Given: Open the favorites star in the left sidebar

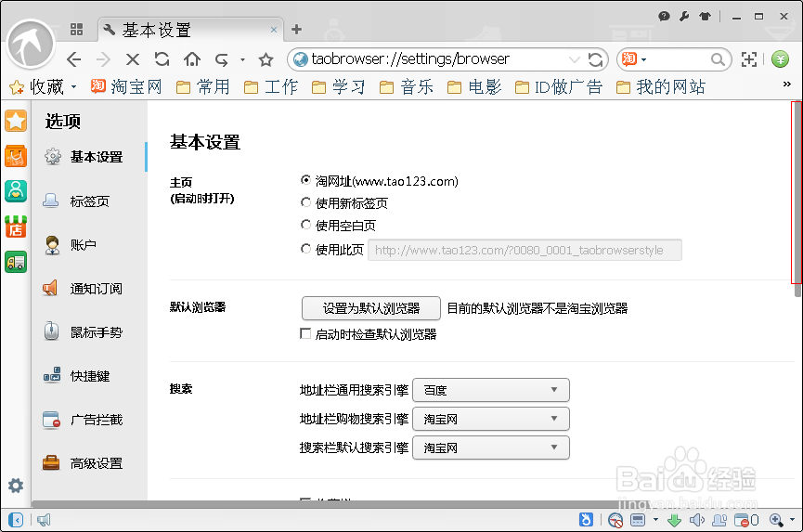Looking at the screenshot, I should (x=16, y=121).
